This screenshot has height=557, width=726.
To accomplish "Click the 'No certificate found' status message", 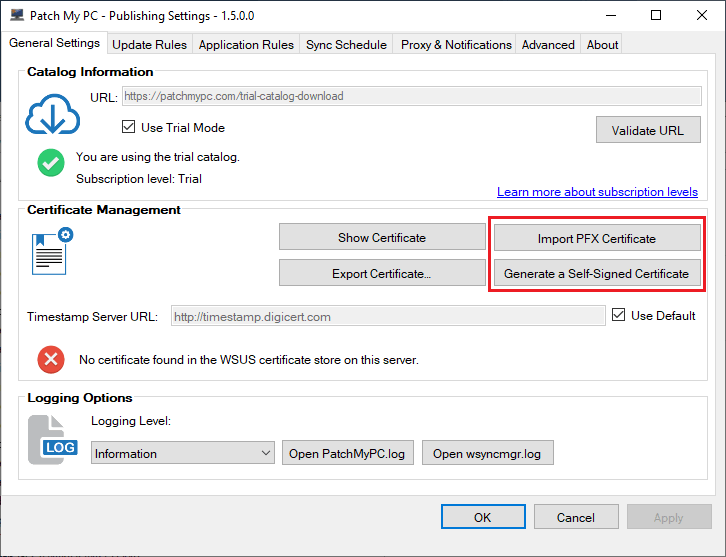I will click(x=249, y=360).
